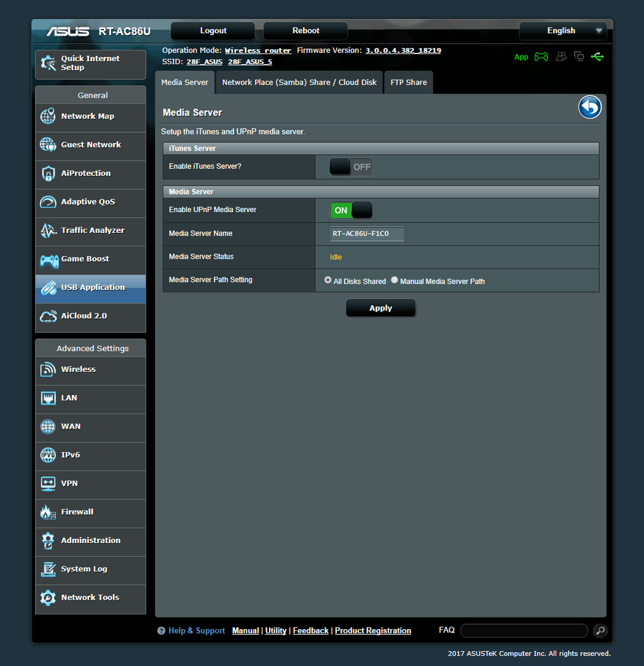The height and width of the screenshot is (666, 644).
Task: Select USB Application icon in sidebar
Action: pos(49,288)
